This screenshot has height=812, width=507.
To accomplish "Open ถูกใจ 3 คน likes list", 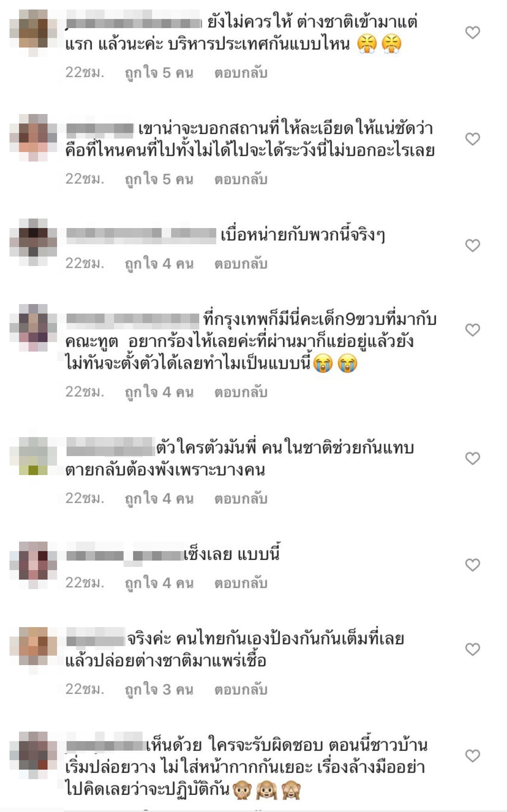I will click(x=159, y=690).
